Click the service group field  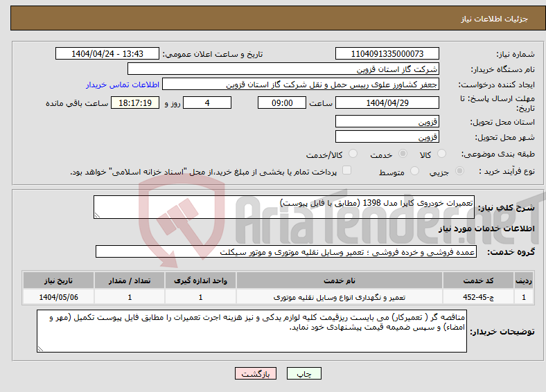(x=286, y=251)
